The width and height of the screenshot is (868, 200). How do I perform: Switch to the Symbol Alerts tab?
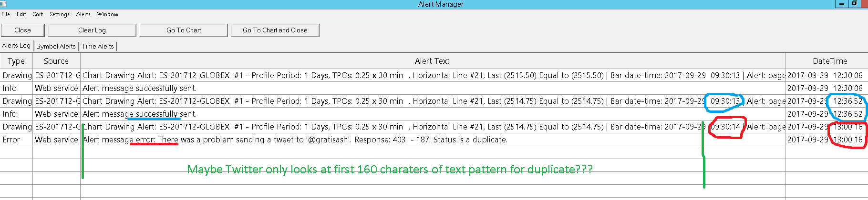tap(56, 46)
